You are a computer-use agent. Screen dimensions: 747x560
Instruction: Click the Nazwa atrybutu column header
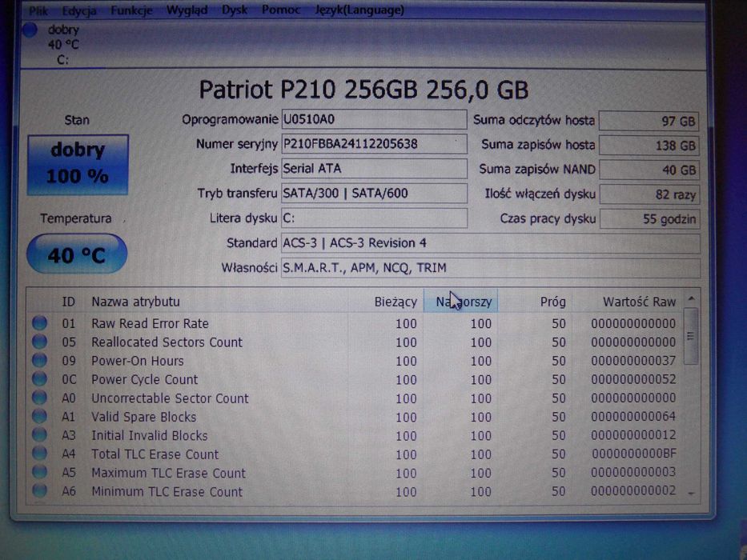[135, 302]
